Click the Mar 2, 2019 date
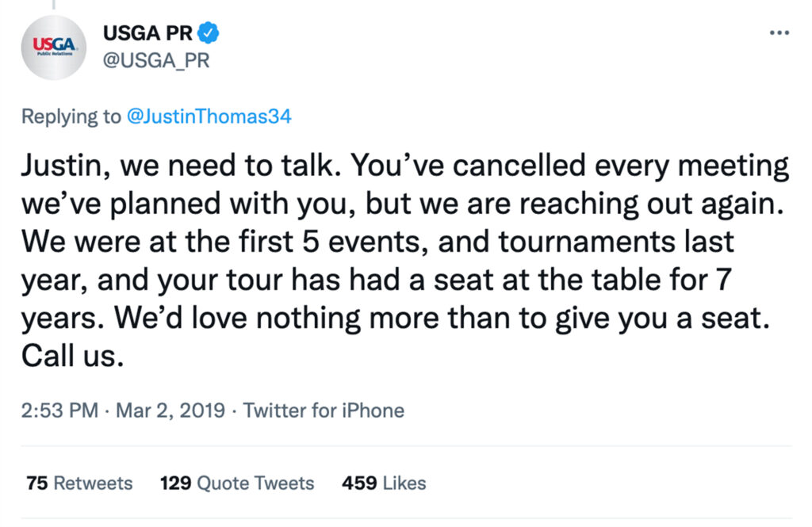The height and width of the screenshot is (527, 812). [x=170, y=411]
